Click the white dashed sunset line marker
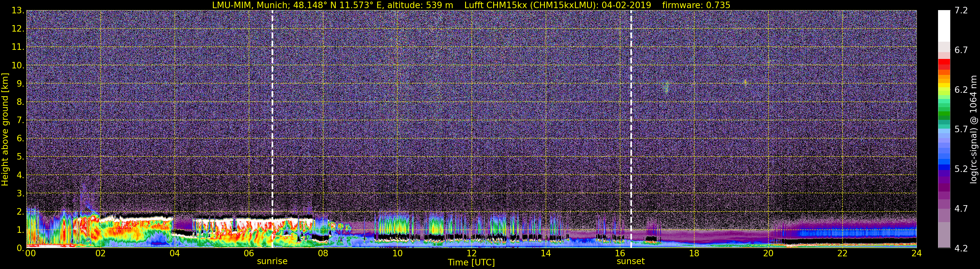This screenshot has width=980, height=269. click(x=631, y=129)
